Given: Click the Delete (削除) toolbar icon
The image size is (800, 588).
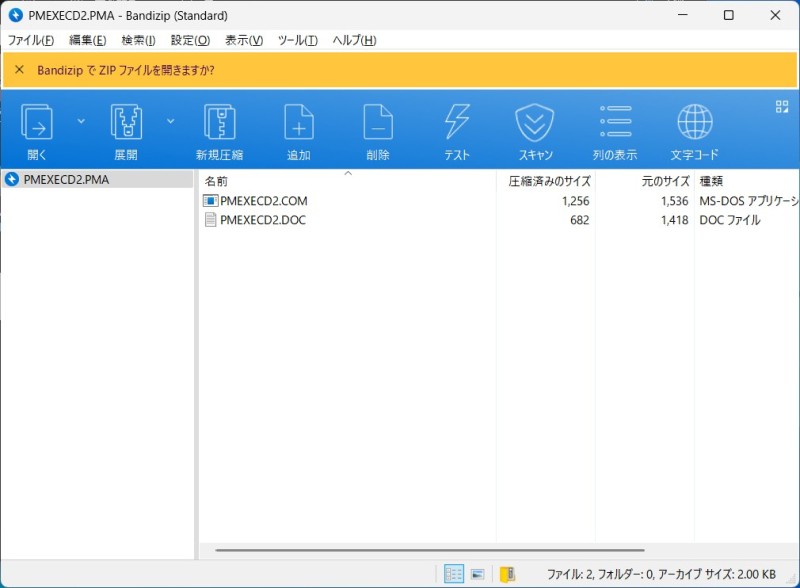Looking at the screenshot, I should pyautogui.click(x=377, y=123).
